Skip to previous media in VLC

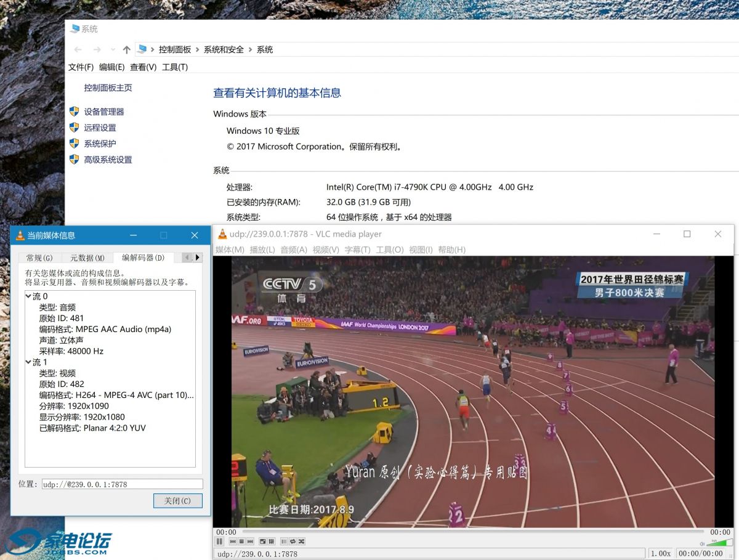point(233,542)
